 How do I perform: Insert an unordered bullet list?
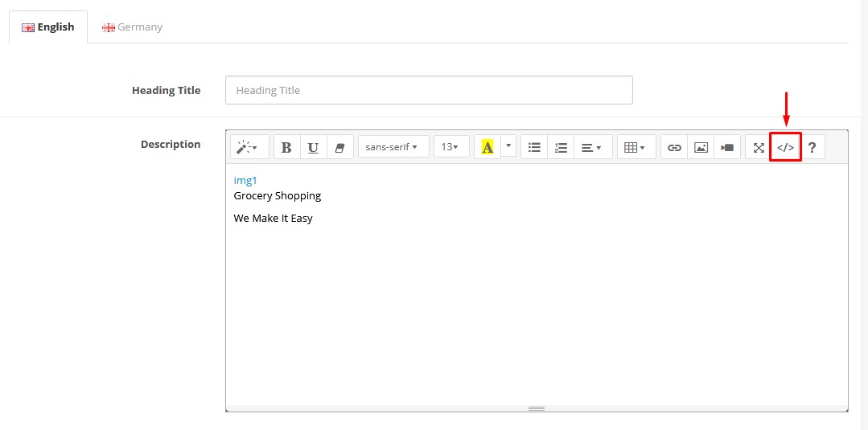click(x=534, y=147)
